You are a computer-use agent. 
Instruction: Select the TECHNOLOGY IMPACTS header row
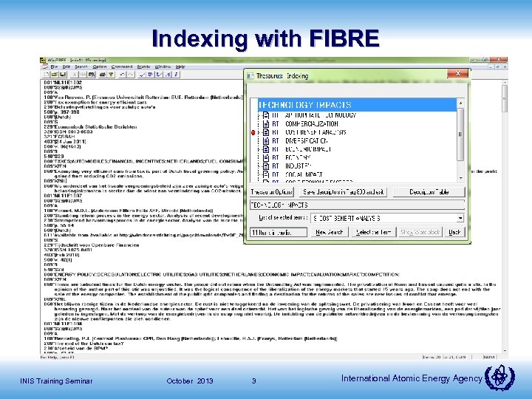click(357, 105)
